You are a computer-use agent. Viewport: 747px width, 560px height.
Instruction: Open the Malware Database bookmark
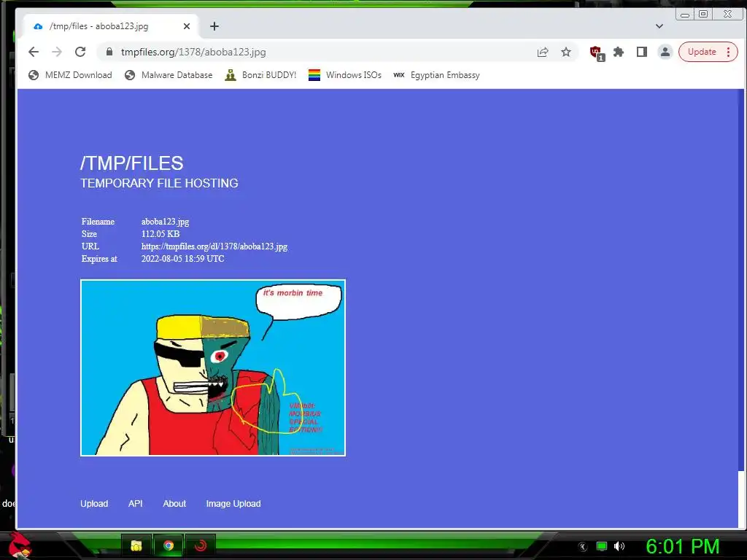(169, 75)
